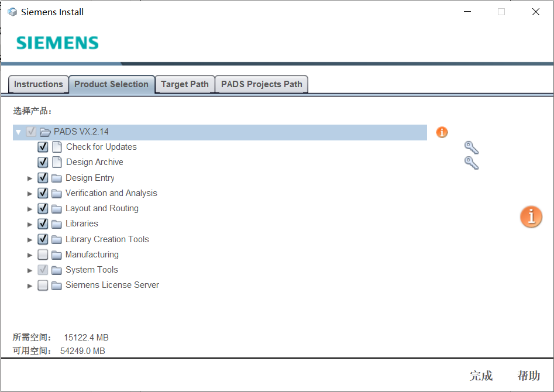The width and height of the screenshot is (554, 392).
Task: Expand the Library Creation Tools node
Action: pos(30,240)
